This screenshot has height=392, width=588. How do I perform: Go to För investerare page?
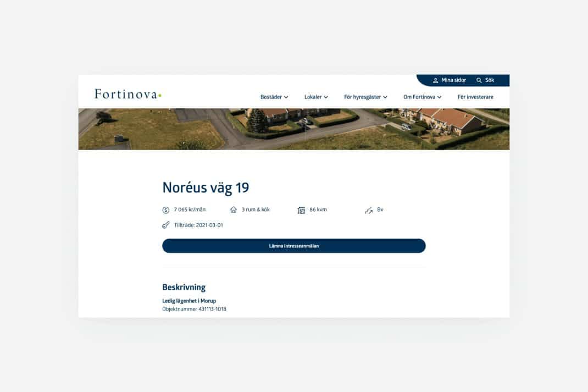[x=475, y=97]
